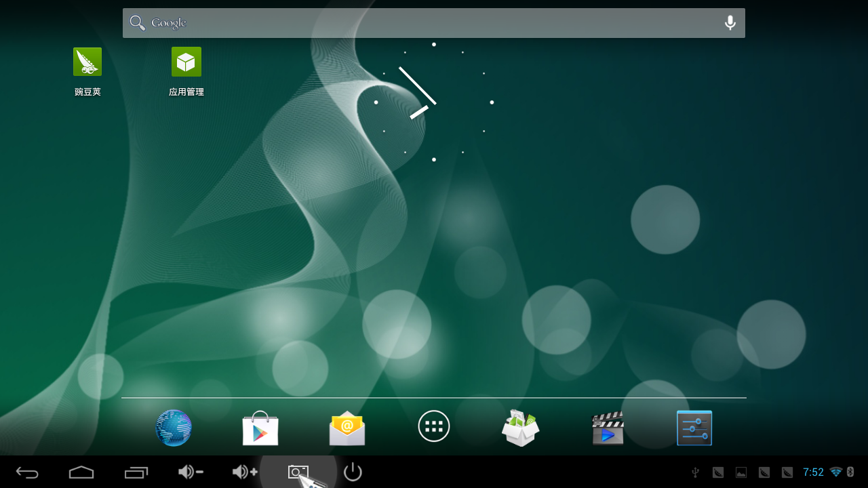Open the Wi-Fi signal status icon
Screen dimensions: 868x488
click(836, 472)
